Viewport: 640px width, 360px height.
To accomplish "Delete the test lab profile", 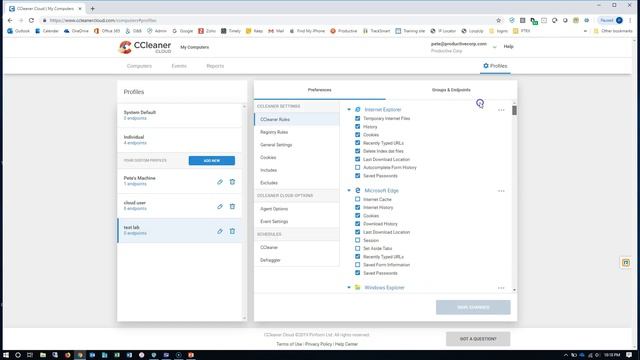I will click(232, 231).
